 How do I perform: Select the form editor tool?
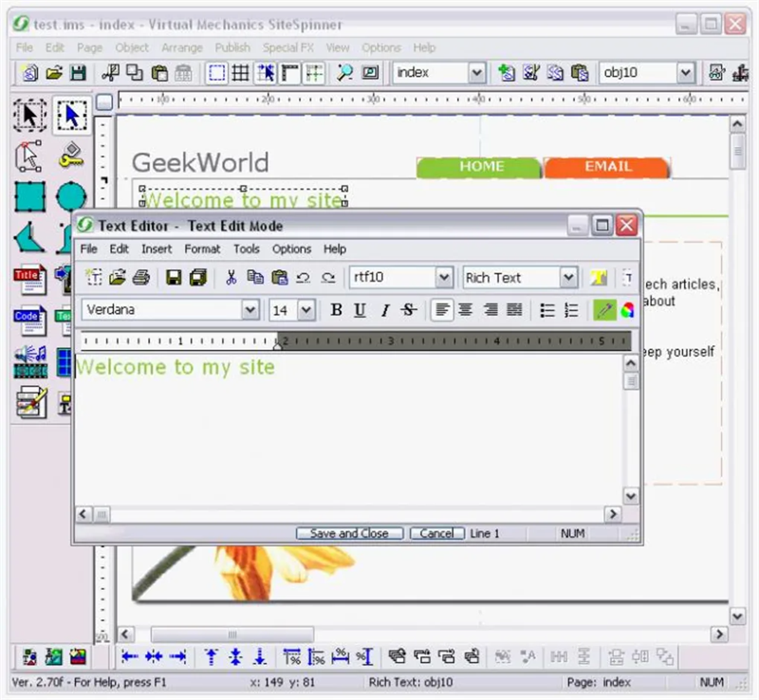click(x=31, y=402)
